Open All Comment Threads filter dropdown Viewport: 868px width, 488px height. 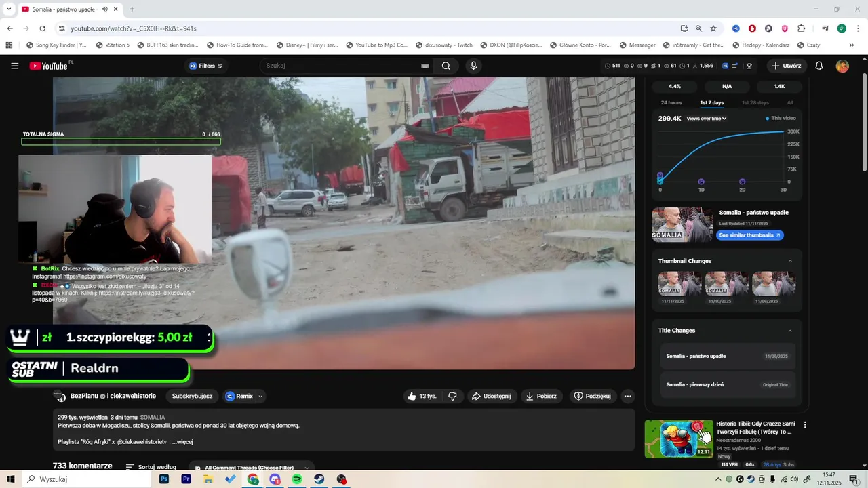(251, 468)
